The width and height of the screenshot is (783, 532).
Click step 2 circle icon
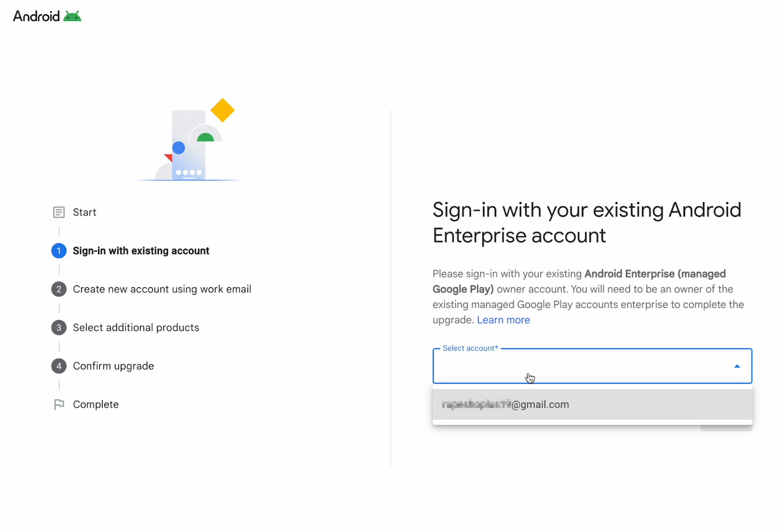pos(59,289)
